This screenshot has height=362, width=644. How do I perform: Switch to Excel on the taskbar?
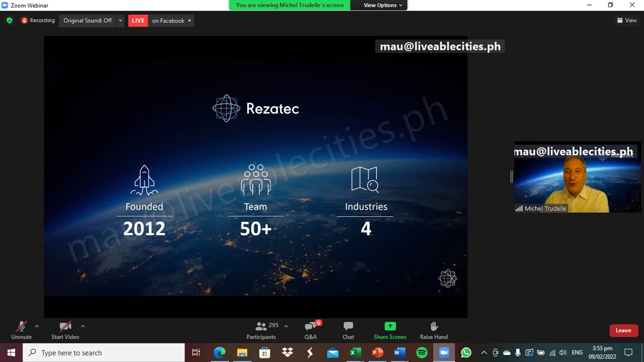355,352
